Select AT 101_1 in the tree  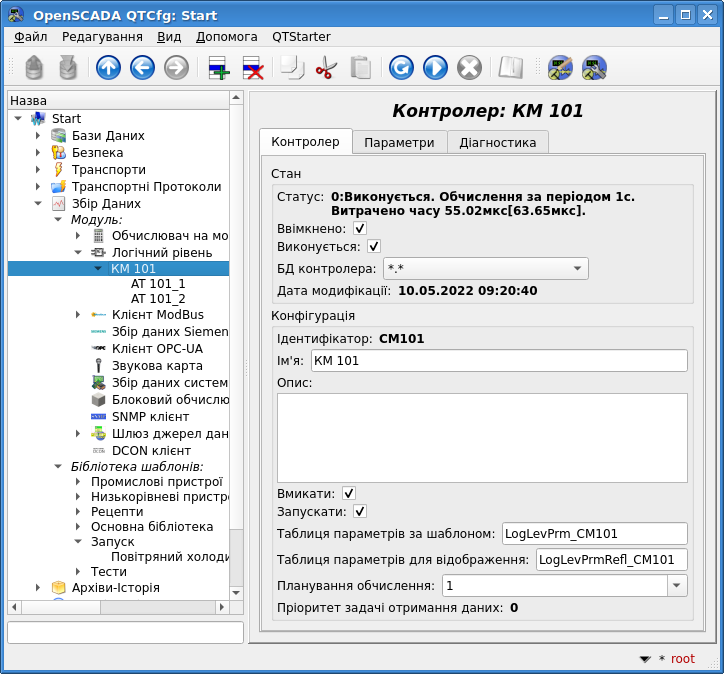[158, 283]
